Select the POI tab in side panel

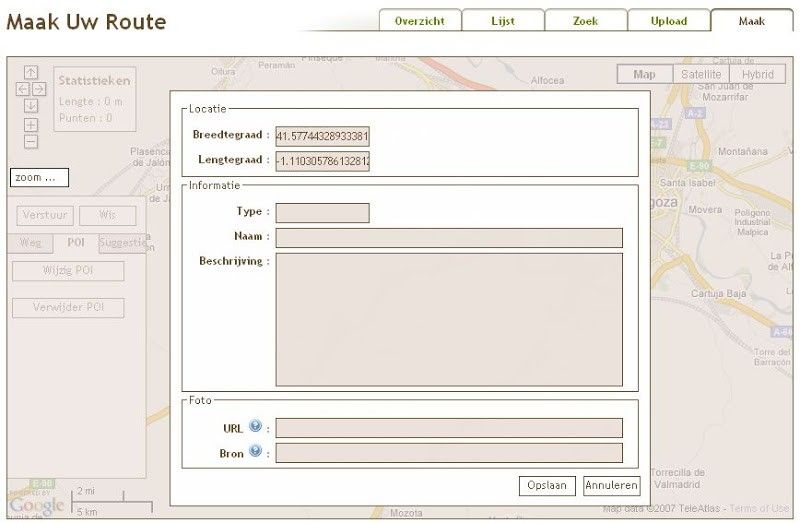(76, 243)
